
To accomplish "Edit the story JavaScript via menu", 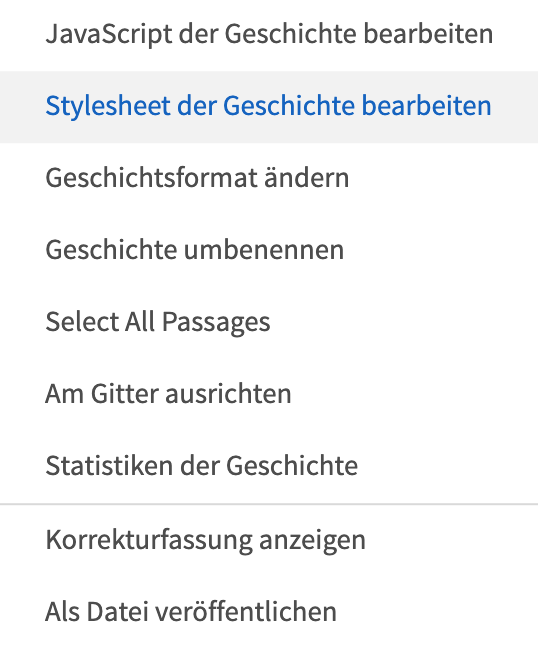I will click(269, 35).
